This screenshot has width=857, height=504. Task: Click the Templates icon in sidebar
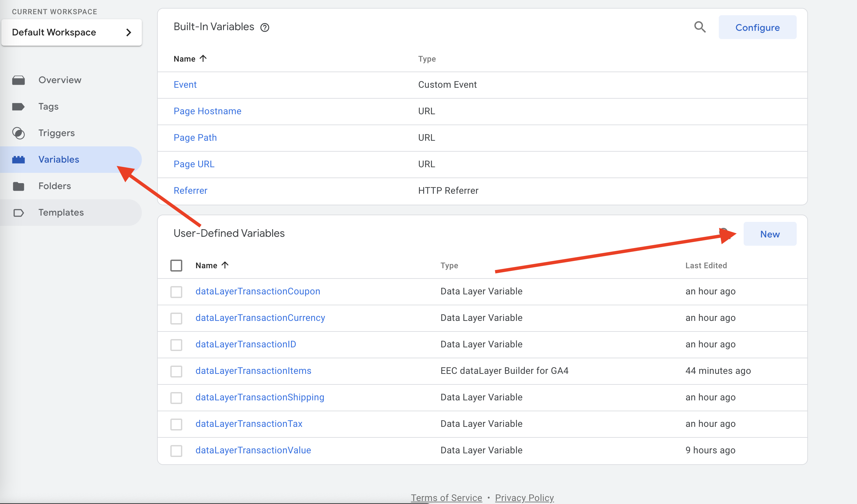[18, 213]
